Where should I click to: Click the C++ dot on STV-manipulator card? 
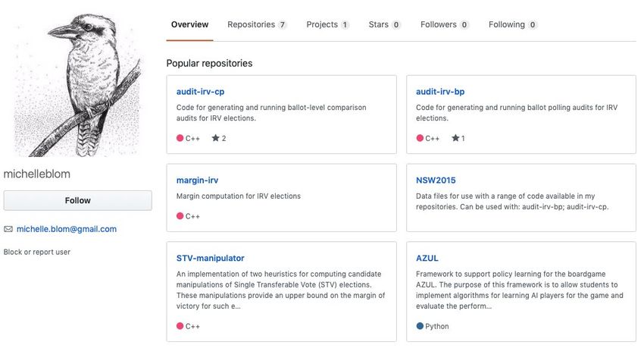[180, 326]
